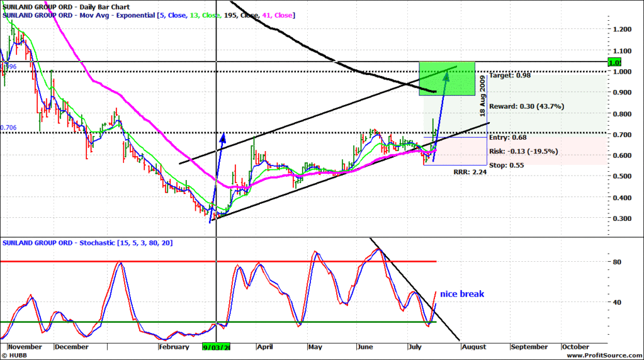Click the green highlighted price tag on price axis
The height and width of the screenshot is (360, 644).
click(614, 62)
